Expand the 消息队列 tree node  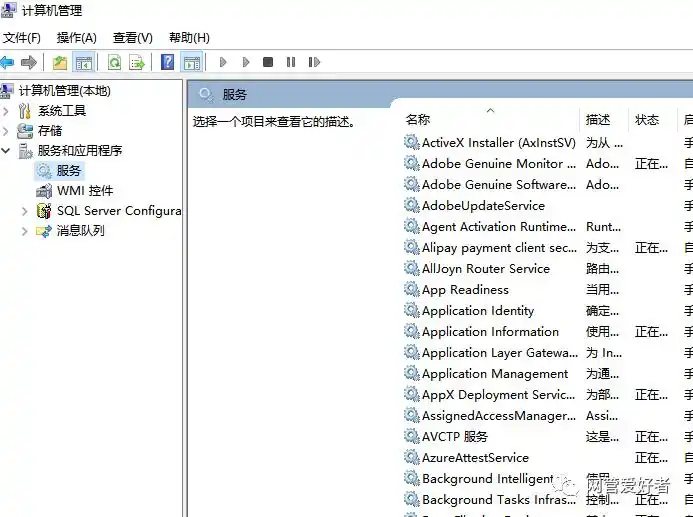coord(25,231)
